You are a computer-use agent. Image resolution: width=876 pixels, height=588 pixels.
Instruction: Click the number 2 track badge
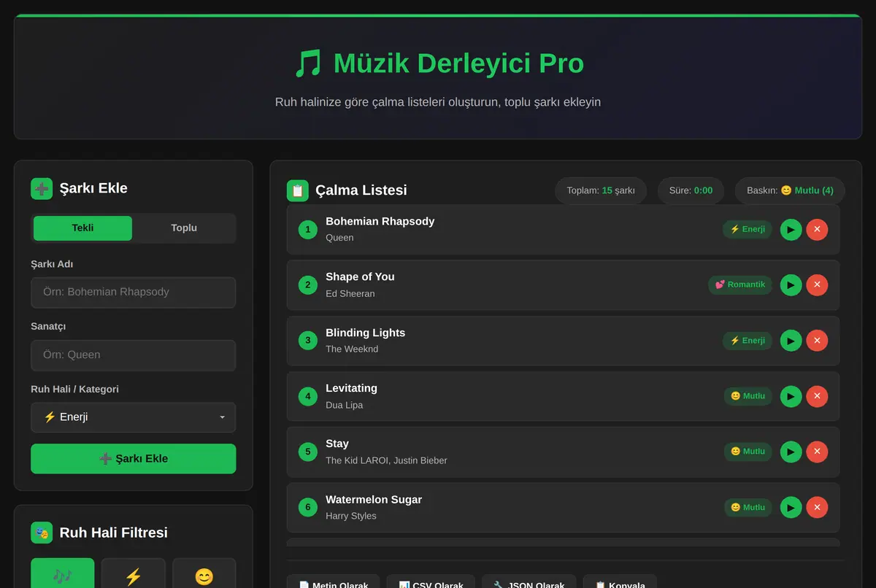(x=308, y=285)
